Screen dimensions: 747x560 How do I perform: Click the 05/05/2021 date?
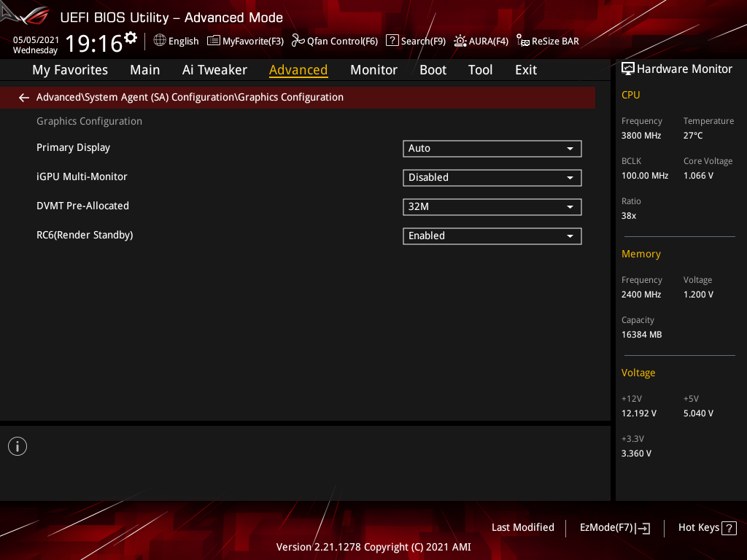click(x=36, y=40)
